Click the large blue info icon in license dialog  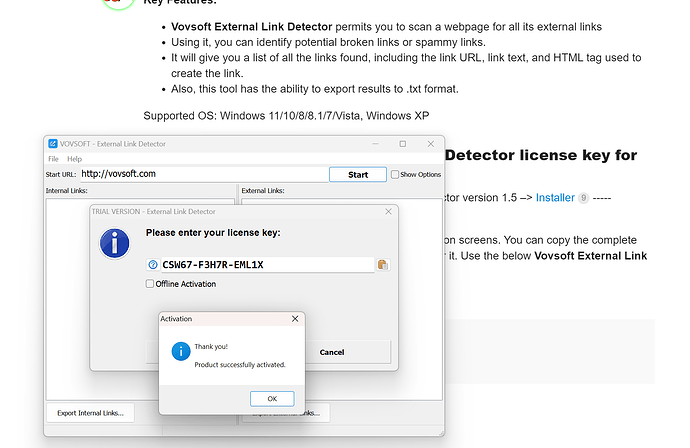point(115,242)
